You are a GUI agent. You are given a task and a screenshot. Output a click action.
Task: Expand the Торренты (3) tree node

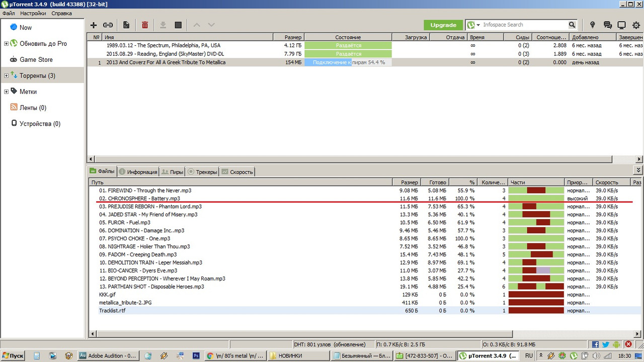point(6,76)
